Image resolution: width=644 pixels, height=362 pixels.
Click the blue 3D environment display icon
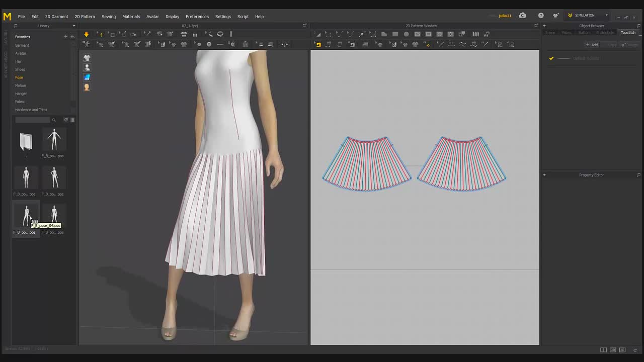(87, 77)
